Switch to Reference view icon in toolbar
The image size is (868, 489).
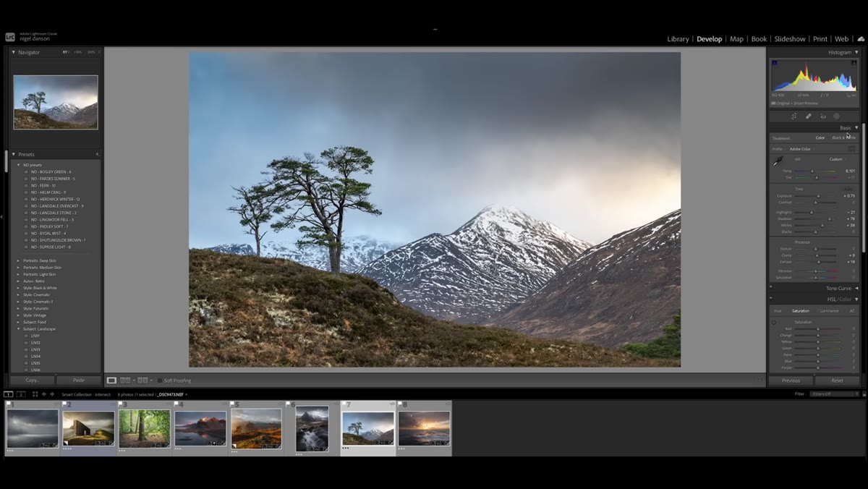[x=125, y=380]
